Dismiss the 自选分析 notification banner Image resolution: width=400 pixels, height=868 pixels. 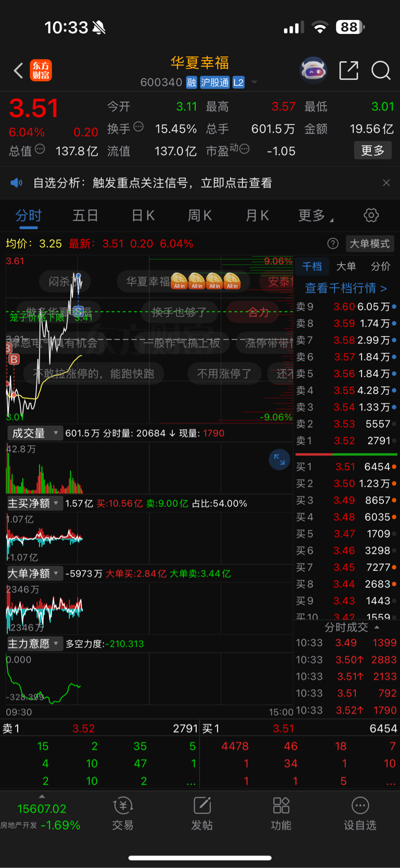[386, 182]
